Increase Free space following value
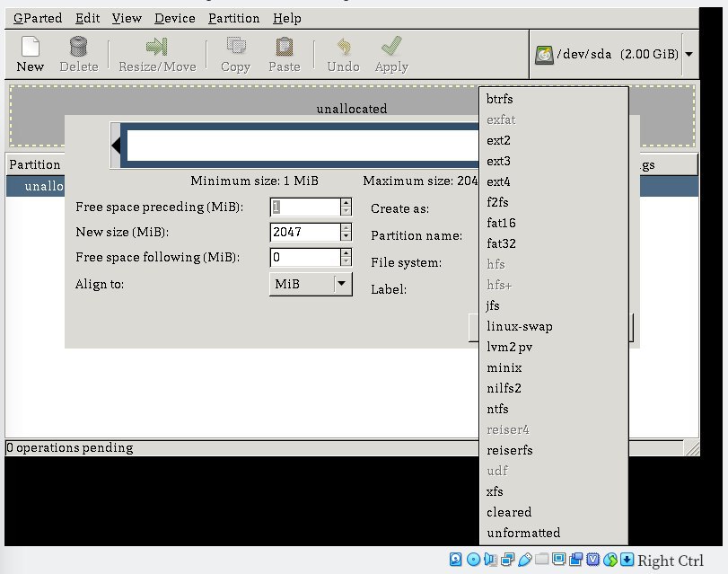This screenshot has height=574, width=728. 346,252
